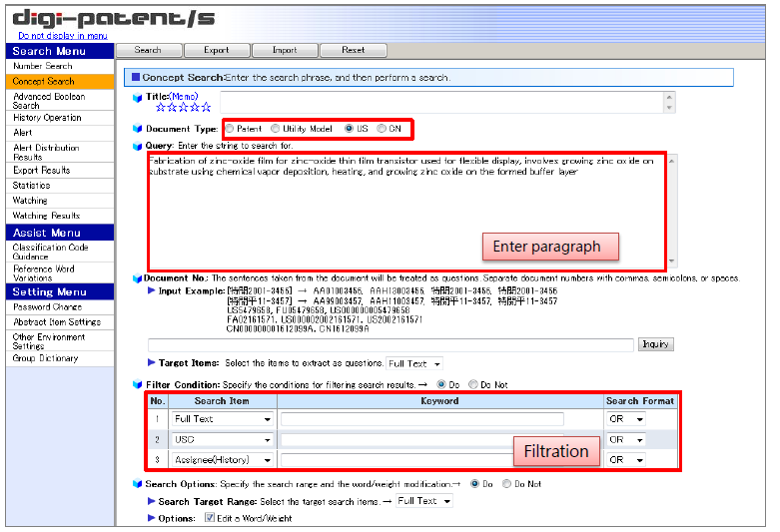Click the cube icon beside Document Type
Image resolution: width=780 pixels, height=532 pixels.
pyautogui.click(x=137, y=129)
